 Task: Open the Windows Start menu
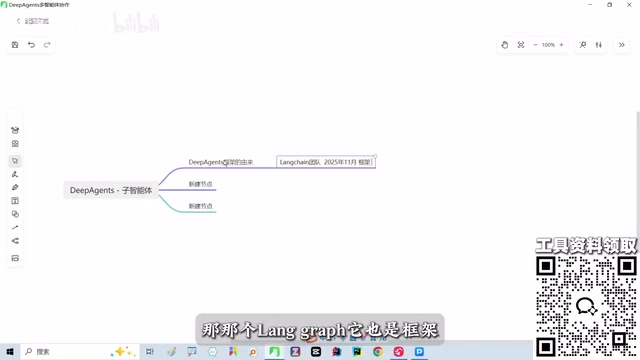pos(10,351)
